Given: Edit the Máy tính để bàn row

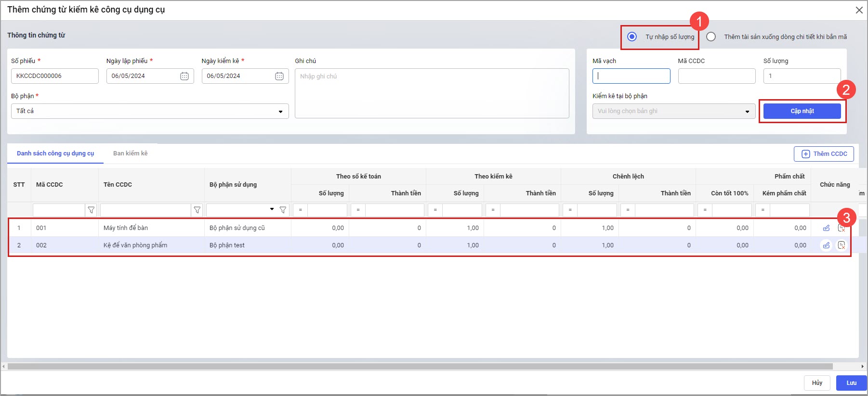Looking at the screenshot, I should click(x=826, y=228).
